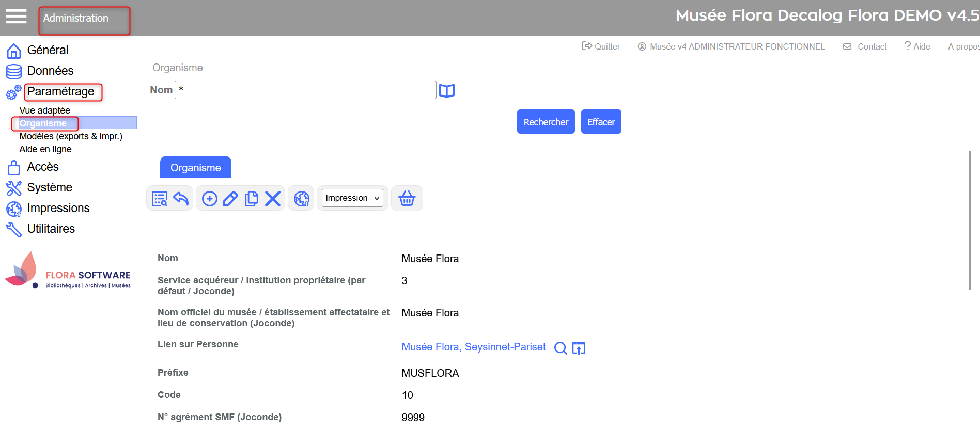The width and height of the screenshot is (980, 431).
Task: Open the hamburger menu icon
Action: (16, 17)
